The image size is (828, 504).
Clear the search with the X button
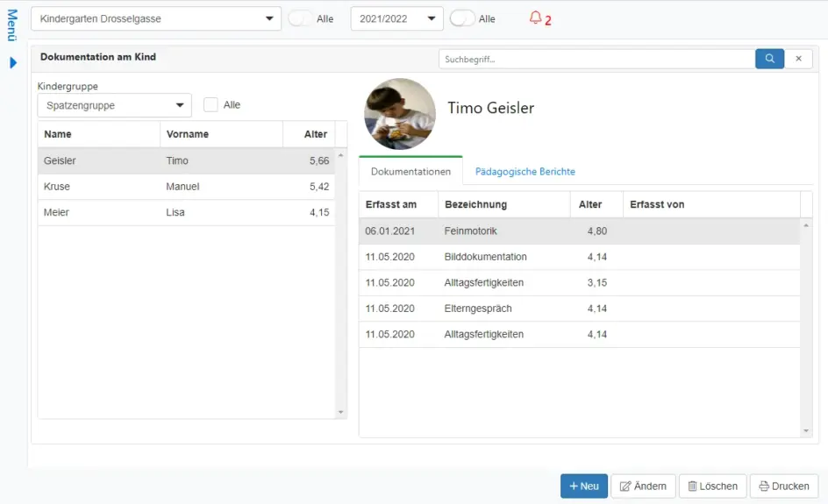[798, 59]
